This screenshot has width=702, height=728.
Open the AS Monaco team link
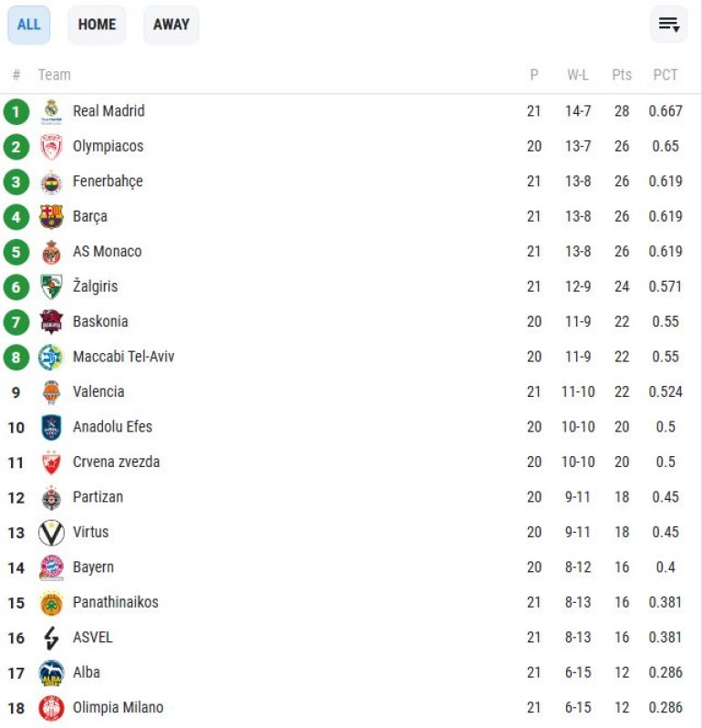(107, 252)
